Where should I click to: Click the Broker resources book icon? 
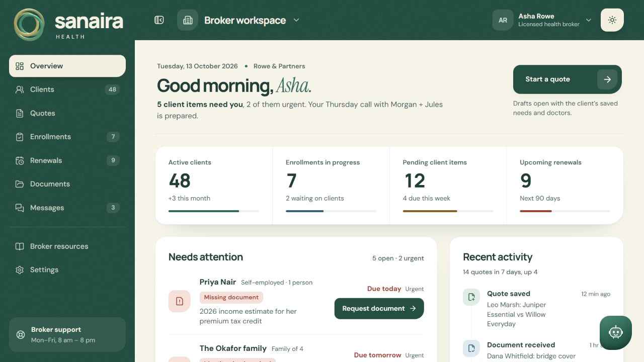point(20,246)
